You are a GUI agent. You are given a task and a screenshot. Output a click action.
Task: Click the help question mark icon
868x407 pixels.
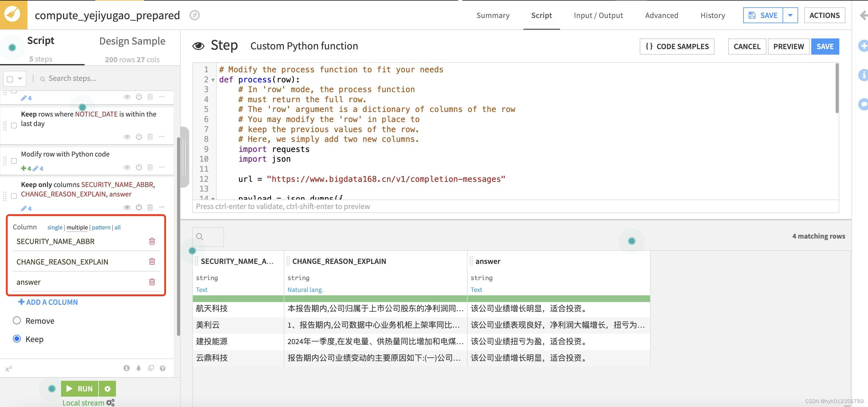[162, 368]
